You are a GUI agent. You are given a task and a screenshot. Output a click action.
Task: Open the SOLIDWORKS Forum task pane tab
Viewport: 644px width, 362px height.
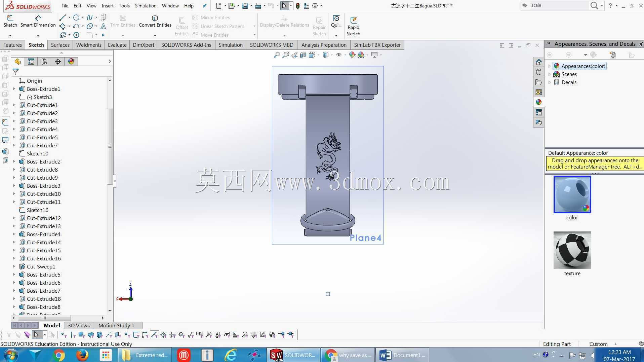click(x=539, y=122)
